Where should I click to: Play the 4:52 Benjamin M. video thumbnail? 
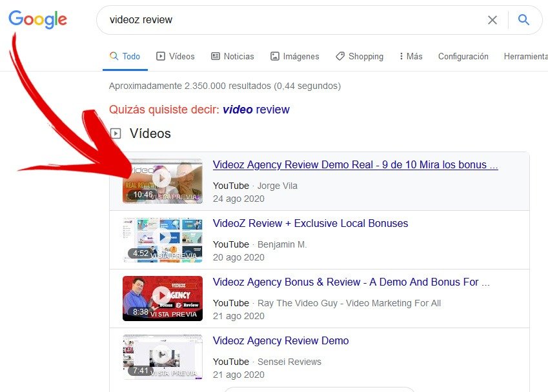pyautogui.click(x=163, y=240)
